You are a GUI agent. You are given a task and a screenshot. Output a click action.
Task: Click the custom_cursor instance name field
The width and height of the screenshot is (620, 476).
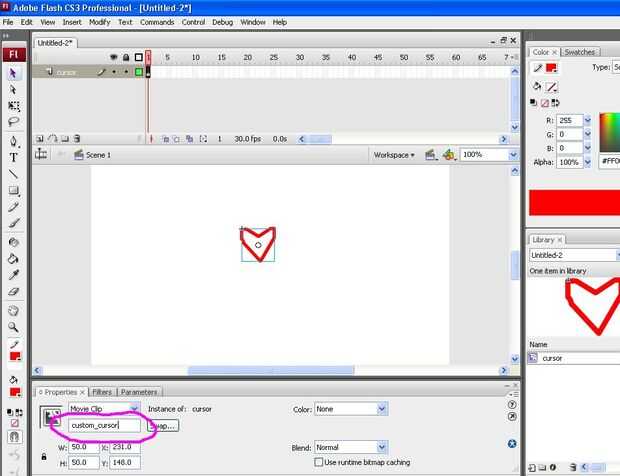coord(104,425)
